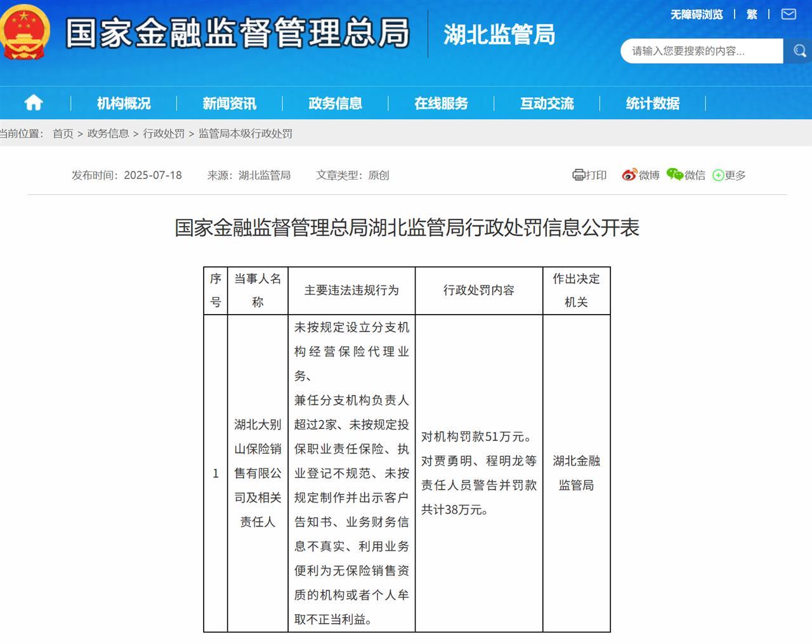Click the 序号 column header
812x644 pixels.
coord(216,291)
